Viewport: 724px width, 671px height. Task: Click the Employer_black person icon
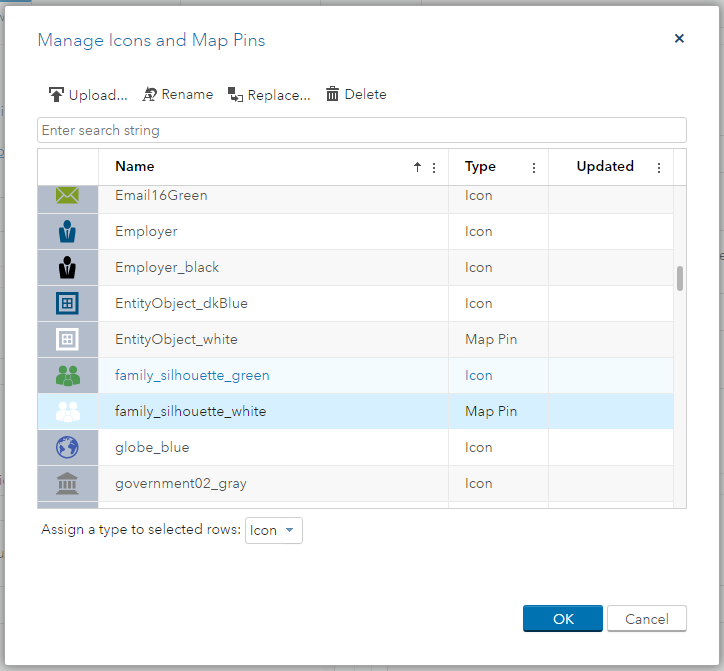68,268
